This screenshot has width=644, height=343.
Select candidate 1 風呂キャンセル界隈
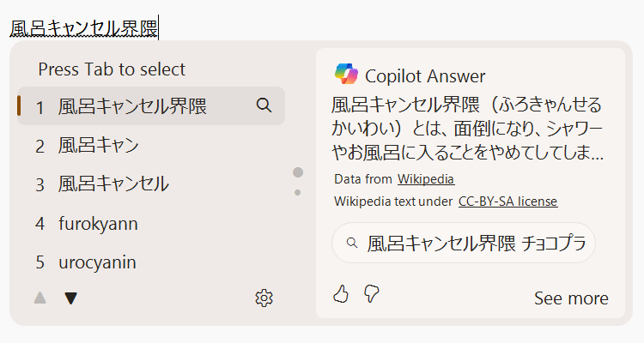pyautogui.click(x=132, y=106)
